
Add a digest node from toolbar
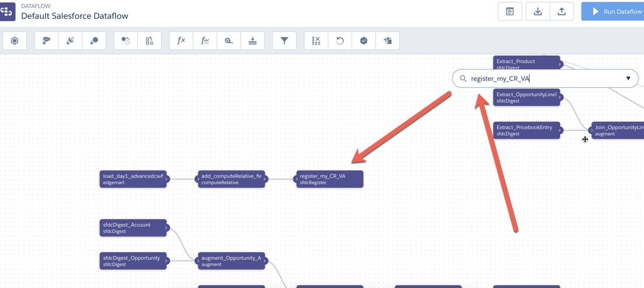(x=70, y=41)
